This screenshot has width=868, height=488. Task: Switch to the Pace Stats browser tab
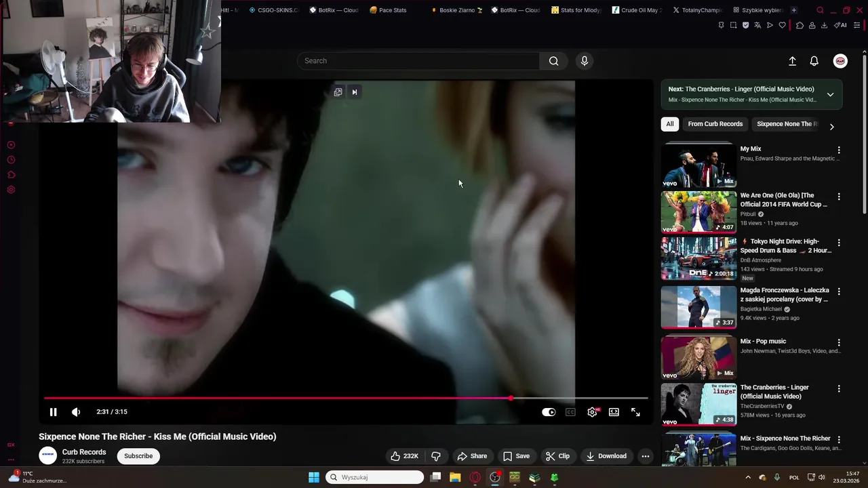[x=389, y=10]
